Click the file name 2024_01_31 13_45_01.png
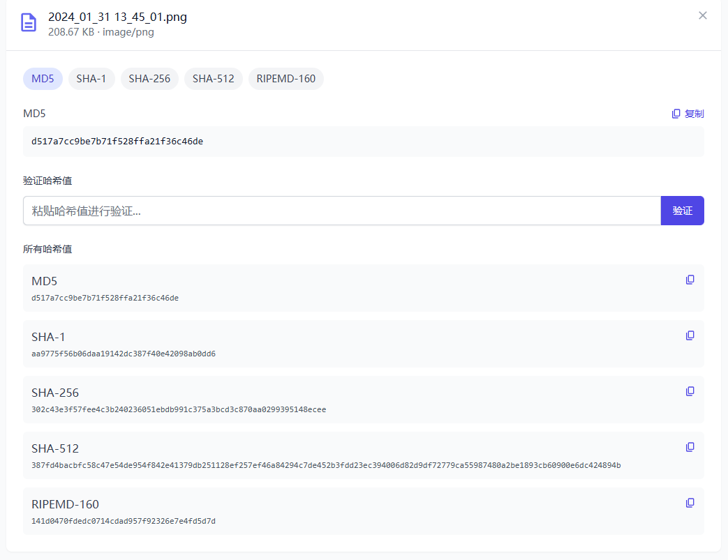Screen dimensions: 728x560 click(x=117, y=17)
